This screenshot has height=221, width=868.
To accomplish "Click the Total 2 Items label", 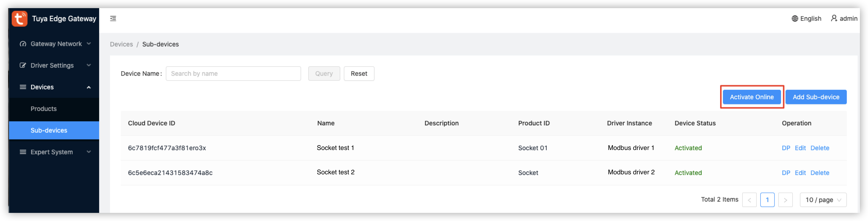I will pyautogui.click(x=720, y=199).
